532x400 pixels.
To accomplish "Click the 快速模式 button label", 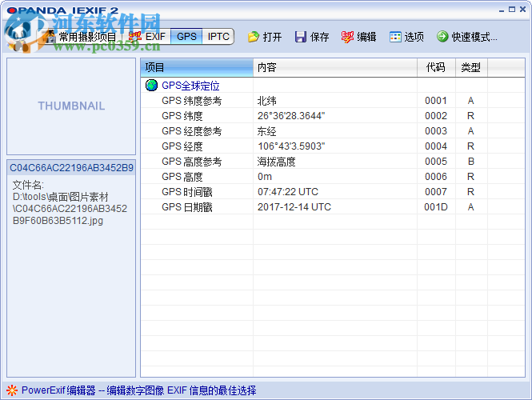I will click(x=474, y=37).
